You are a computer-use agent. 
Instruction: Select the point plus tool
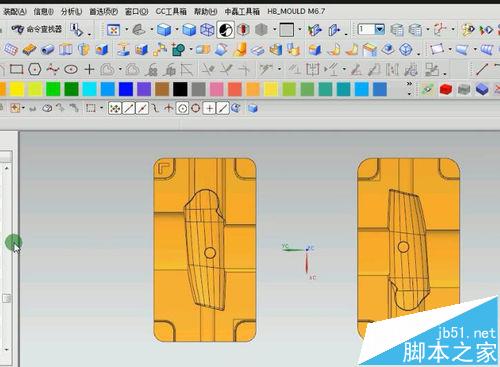89,69
